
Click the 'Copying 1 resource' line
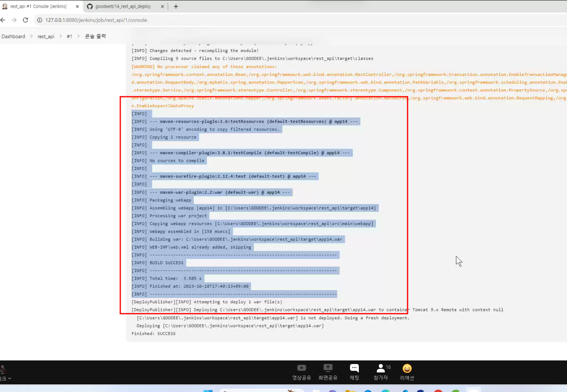[164, 137]
